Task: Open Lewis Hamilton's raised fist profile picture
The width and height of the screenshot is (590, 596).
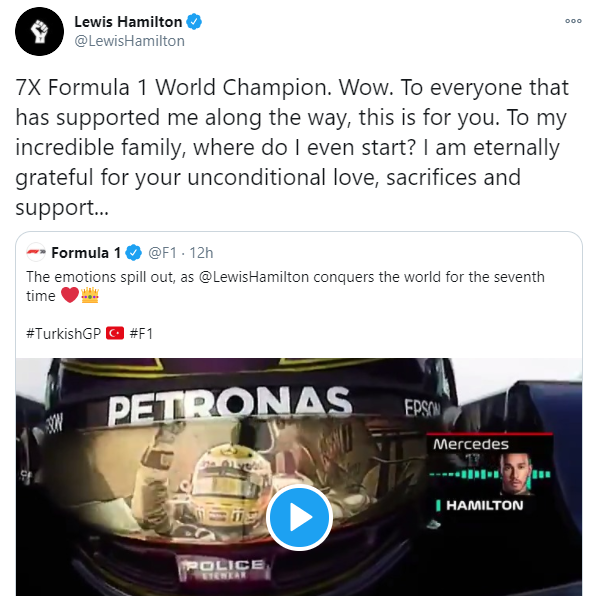Action: point(40,32)
